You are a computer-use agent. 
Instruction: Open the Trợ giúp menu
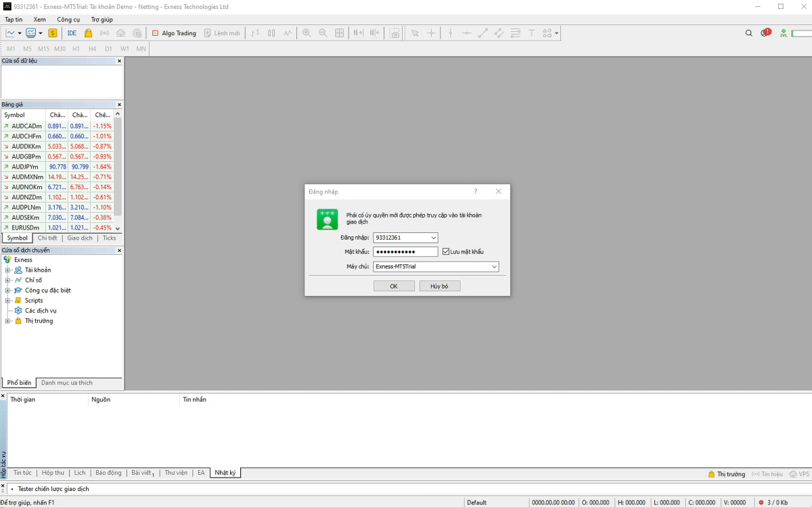(x=102, y=20)
